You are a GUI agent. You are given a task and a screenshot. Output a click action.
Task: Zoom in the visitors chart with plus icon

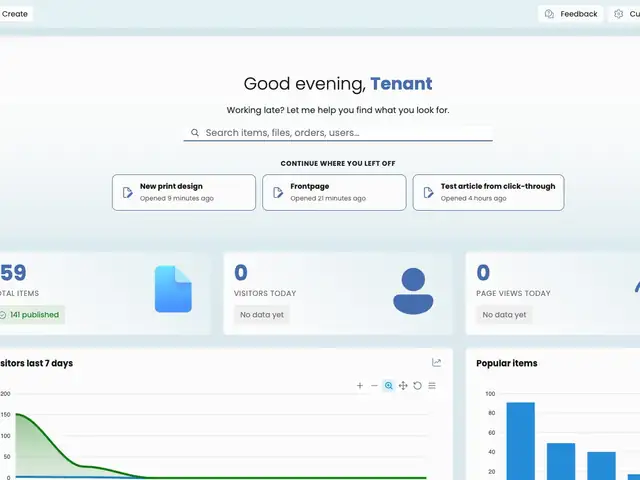[360, 386]
